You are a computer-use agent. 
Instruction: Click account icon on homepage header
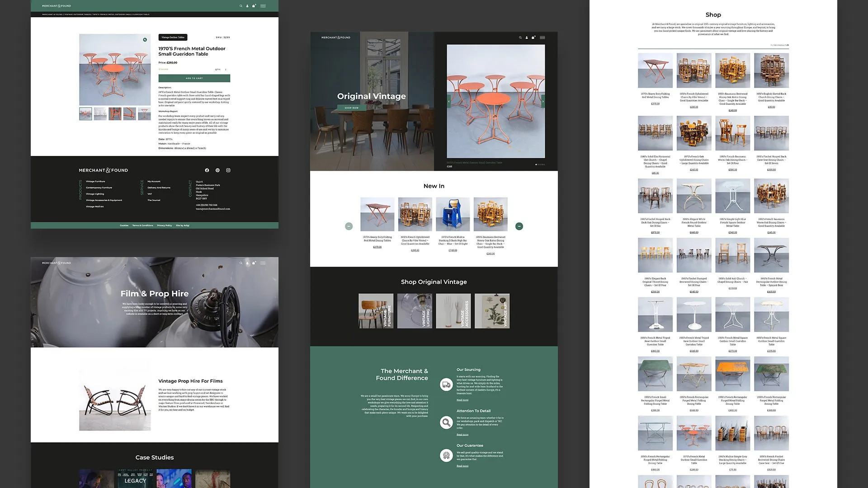527,38
